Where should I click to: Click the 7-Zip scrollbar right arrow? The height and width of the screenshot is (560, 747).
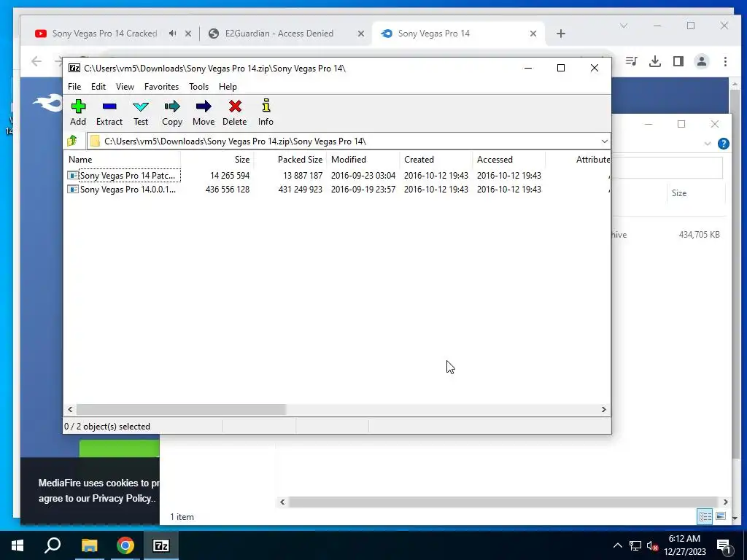(x=603, y=410)
